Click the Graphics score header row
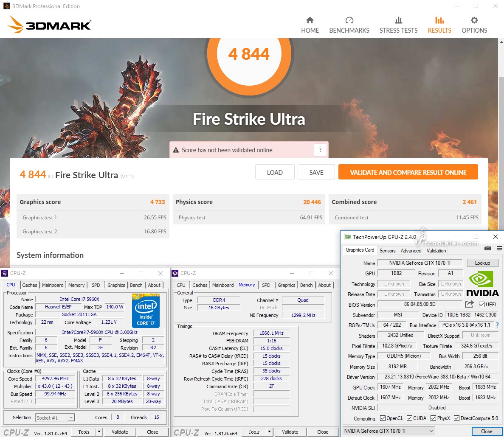This screenshot has width=504, height=437. coord(92,202)
